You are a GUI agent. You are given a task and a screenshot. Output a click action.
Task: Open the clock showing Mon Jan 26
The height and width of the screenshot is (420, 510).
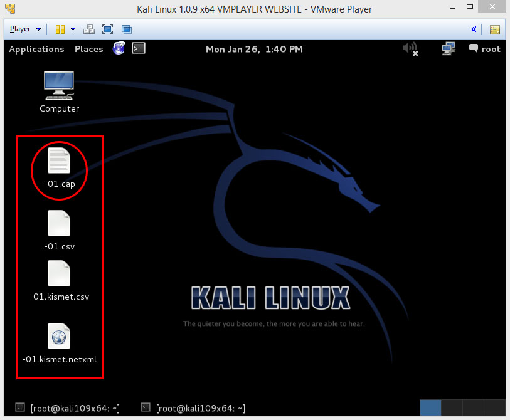(254, 49)
